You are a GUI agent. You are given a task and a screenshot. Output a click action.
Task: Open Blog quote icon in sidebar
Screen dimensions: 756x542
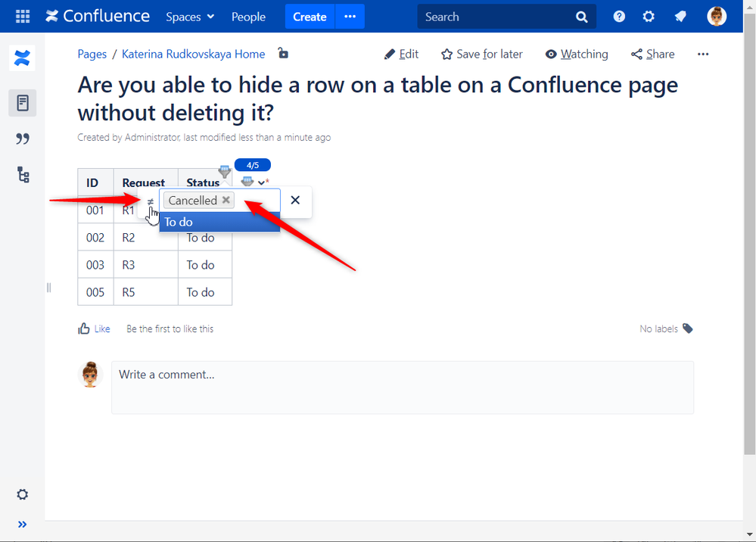tap(22, 139)
